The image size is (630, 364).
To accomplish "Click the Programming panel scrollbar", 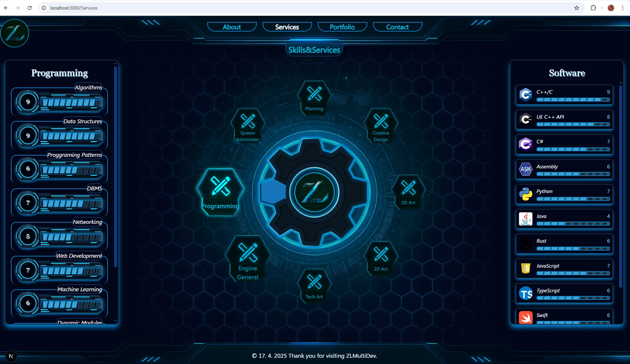I will 115,167.
